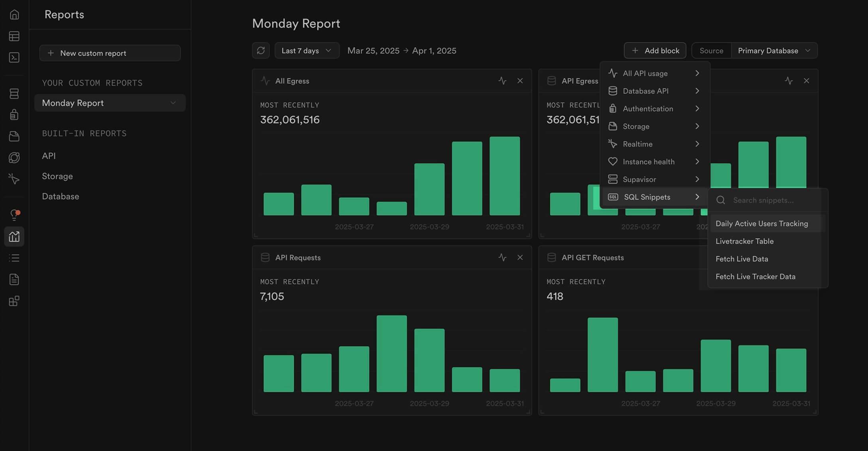Viewport: 868px width, 451px height.
Task: Toggle chart type on API Requests block
Action: (x=502, y=258)
